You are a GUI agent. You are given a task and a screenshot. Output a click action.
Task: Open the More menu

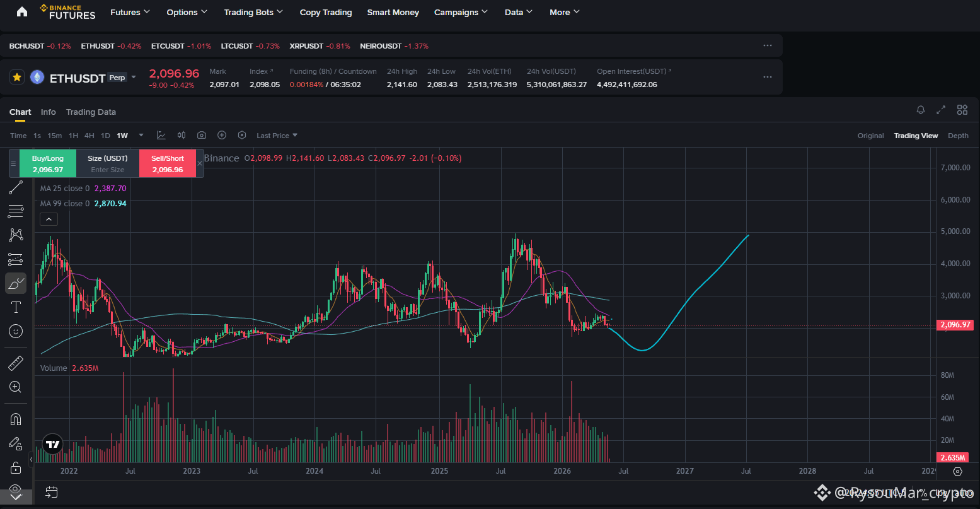565,12
